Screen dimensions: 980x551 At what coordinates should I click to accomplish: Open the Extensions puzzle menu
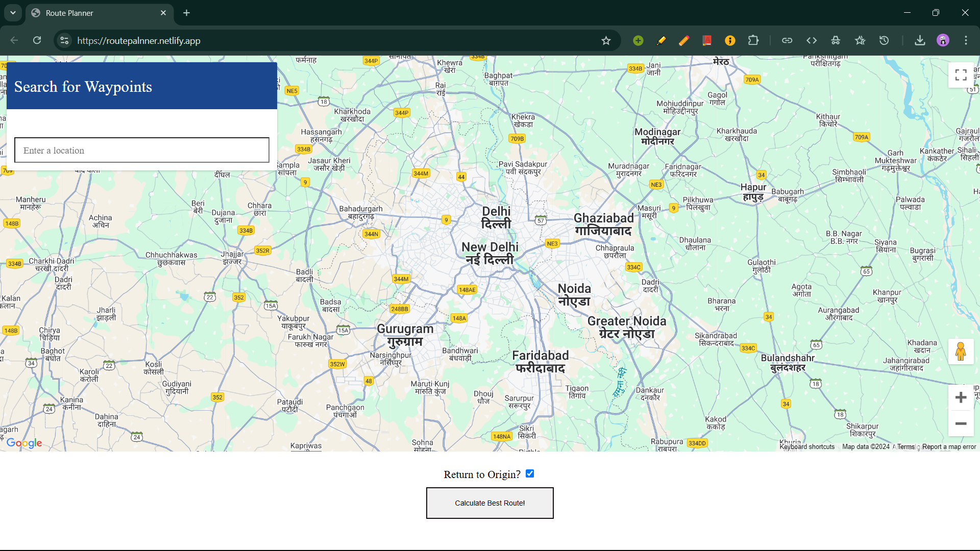[753, 40]
